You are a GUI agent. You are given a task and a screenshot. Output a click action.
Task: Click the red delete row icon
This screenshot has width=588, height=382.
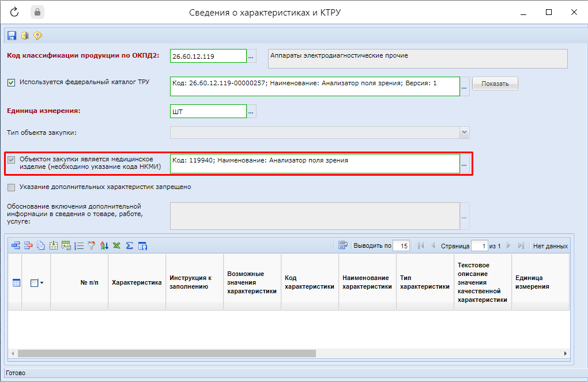click(28, 245)
